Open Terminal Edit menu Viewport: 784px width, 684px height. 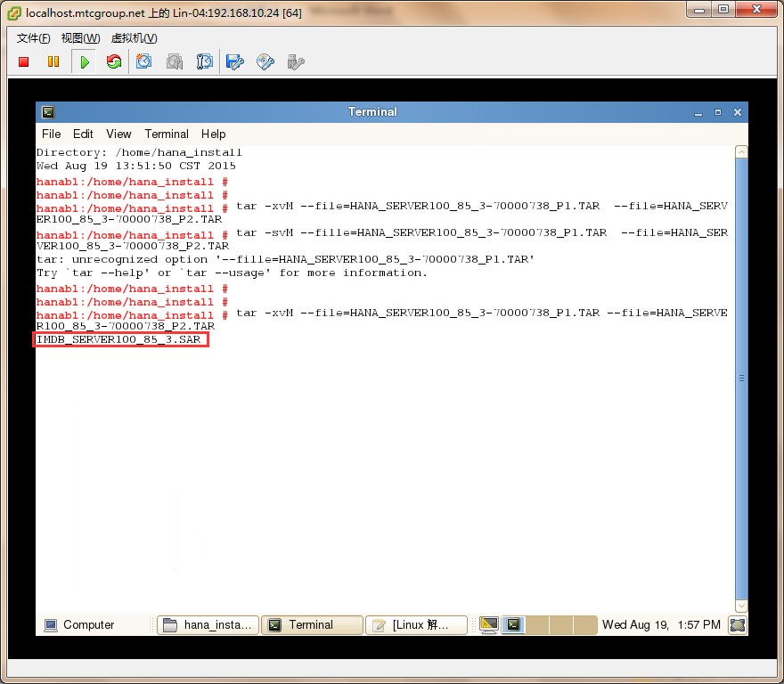pos(83,134)
